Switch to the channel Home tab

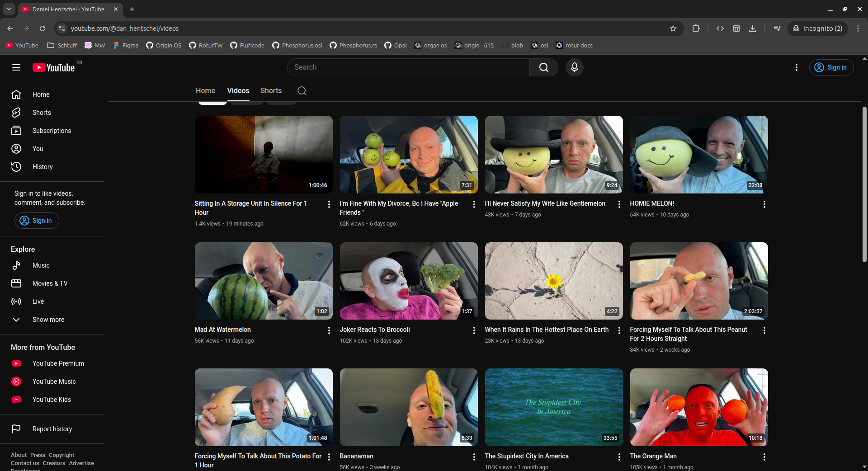[205, 91]
